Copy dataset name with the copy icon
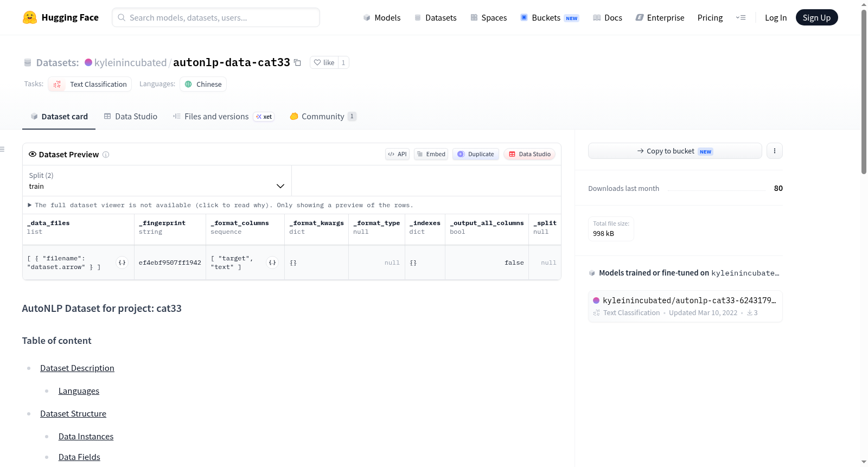The height and width of the screenshot is (467, 868). tap(297, 62)
